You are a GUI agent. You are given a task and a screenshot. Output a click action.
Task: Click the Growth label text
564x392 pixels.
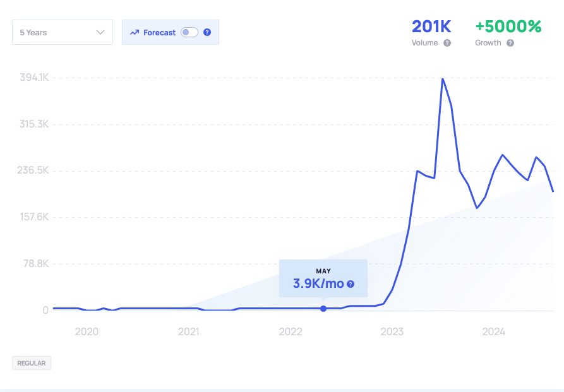489,43
